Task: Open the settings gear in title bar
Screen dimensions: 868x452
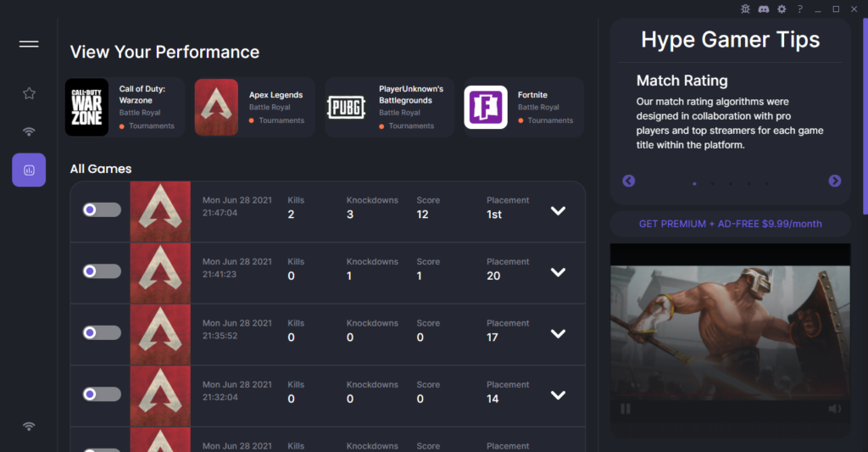Action: coord(782,8)
